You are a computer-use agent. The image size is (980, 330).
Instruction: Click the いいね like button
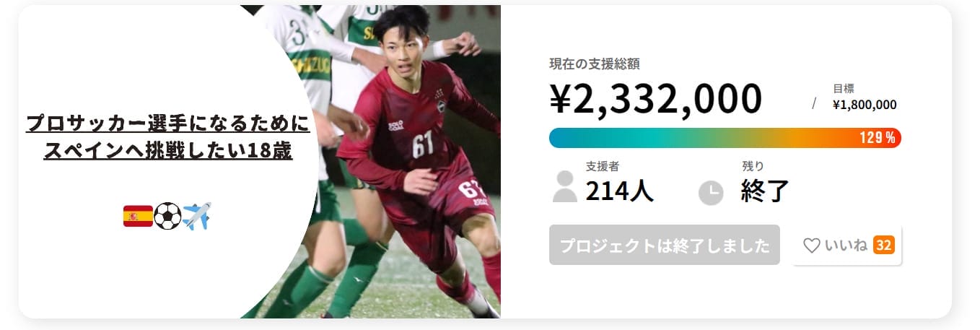click(846, 246)
